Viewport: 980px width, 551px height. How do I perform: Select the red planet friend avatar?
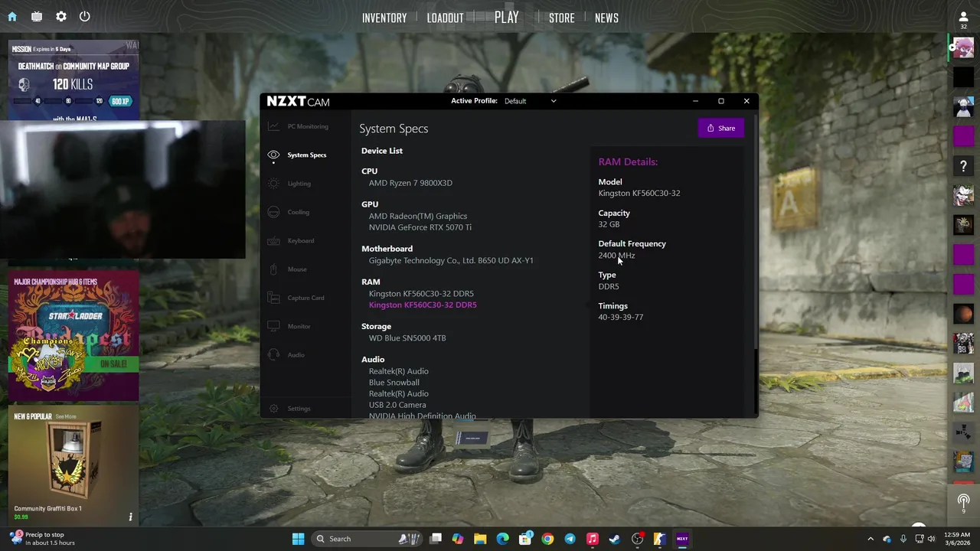tap(963, 314)
